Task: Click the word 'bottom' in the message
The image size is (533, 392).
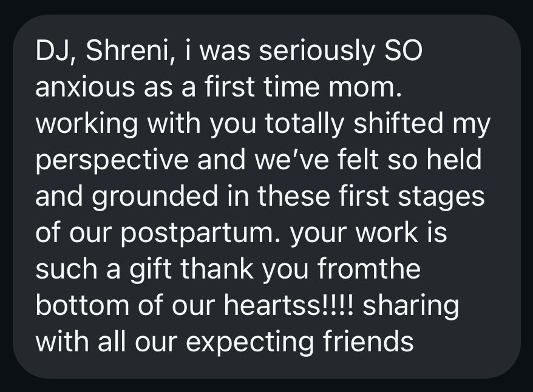Action: (83, 305)
